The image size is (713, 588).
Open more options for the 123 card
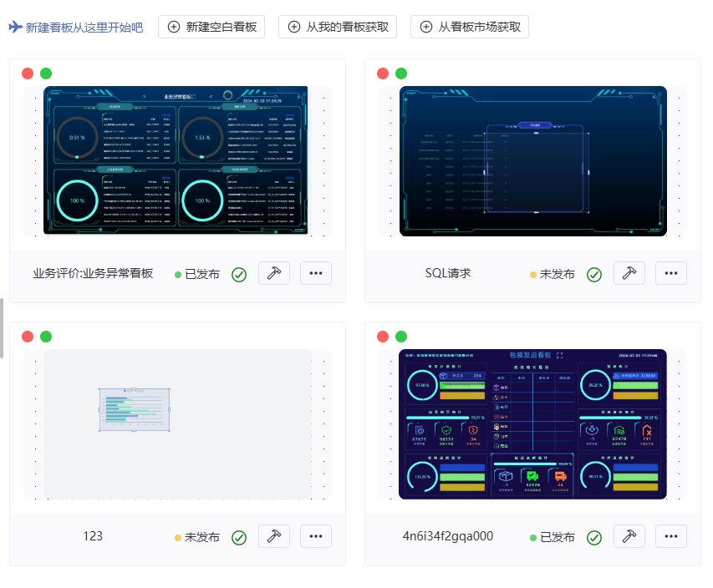tap(316, 536)
